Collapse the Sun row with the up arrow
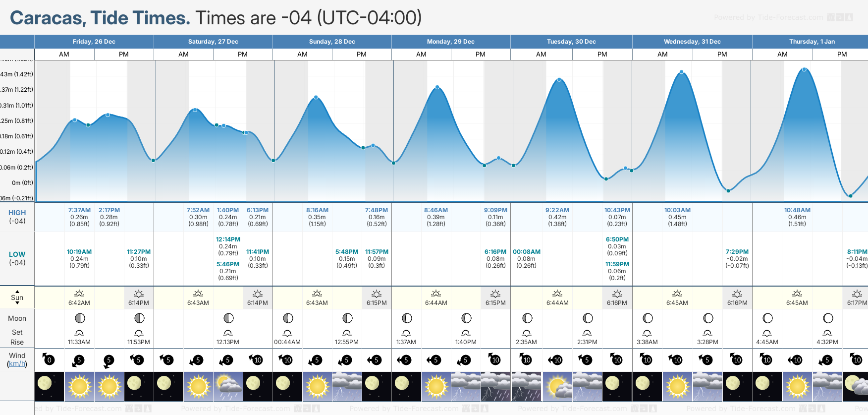868x415 pixels. click(x=17, y=292)
